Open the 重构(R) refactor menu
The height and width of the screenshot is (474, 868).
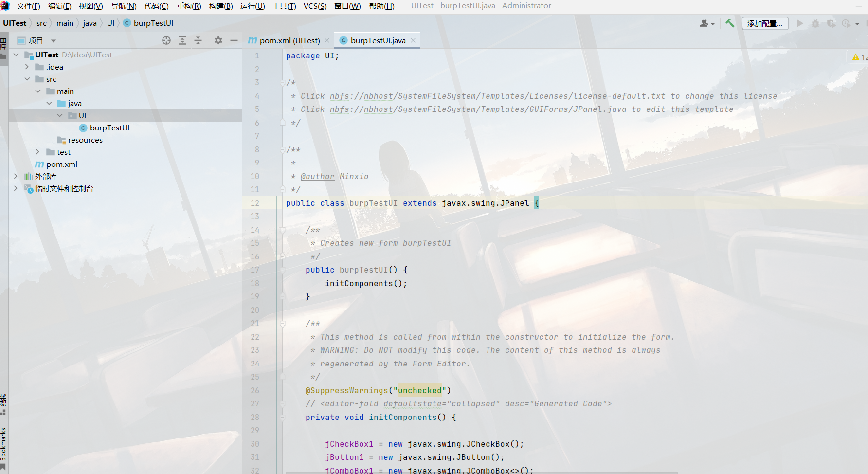pos(189,6)
